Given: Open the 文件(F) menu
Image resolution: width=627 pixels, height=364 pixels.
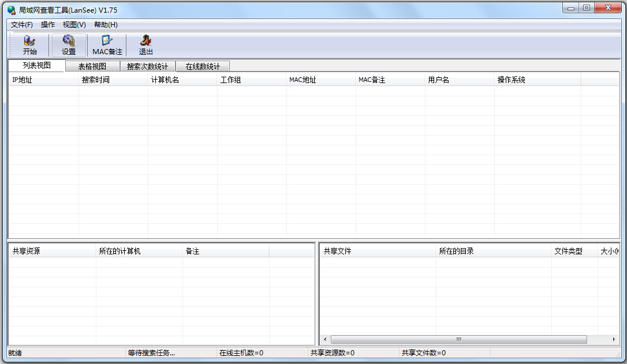Looking at the screenshot, I should (21, 24).
